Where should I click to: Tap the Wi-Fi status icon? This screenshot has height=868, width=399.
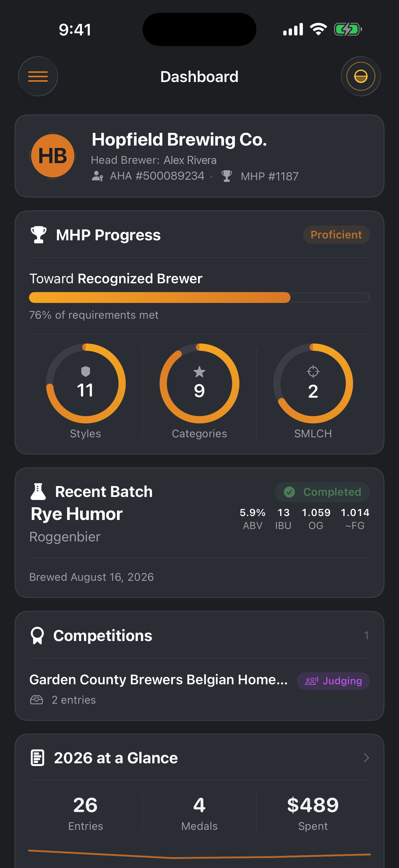point(319,29)
